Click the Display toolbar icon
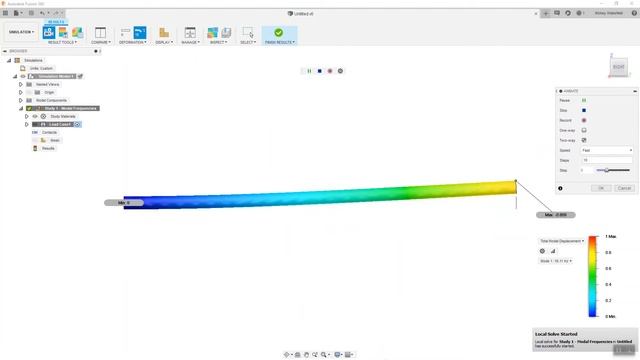Viewport: 640px width, 360px height. tap(164, 32)
